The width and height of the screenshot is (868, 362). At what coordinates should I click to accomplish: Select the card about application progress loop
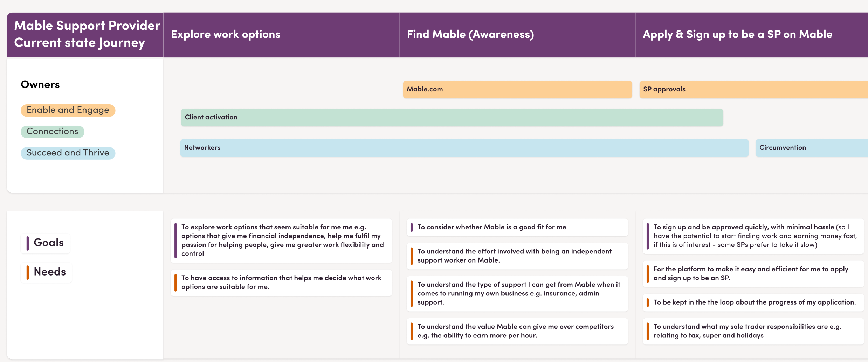[753, 302]
